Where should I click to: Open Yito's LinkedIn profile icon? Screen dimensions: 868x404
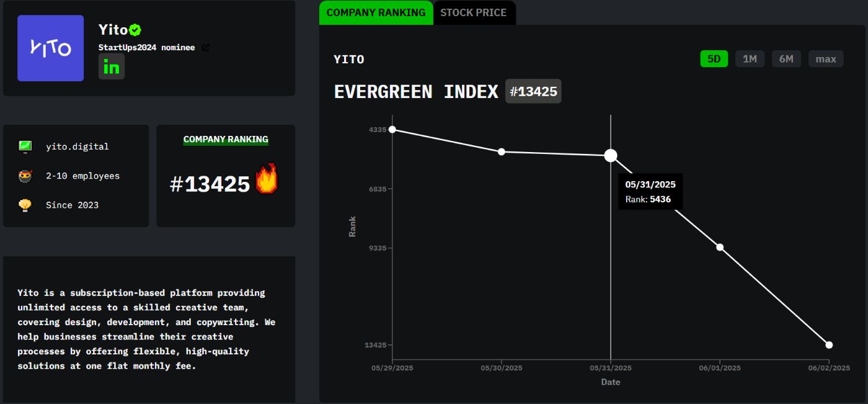(x=112, y=66)
